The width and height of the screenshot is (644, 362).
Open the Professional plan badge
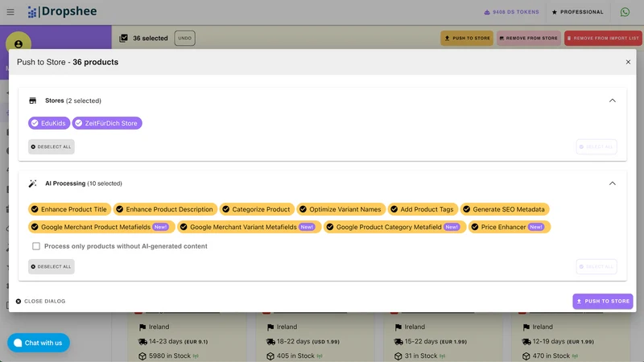coord(577,12)
